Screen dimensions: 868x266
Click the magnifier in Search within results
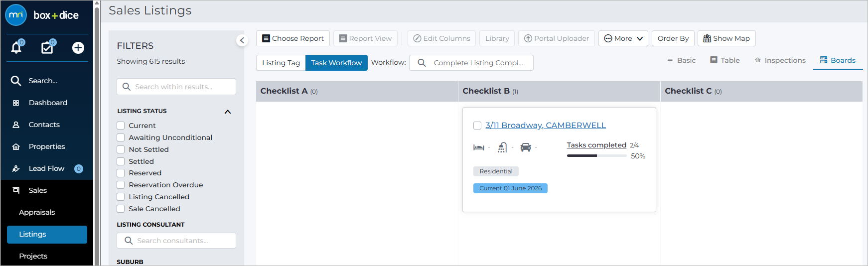coord(127,87)
